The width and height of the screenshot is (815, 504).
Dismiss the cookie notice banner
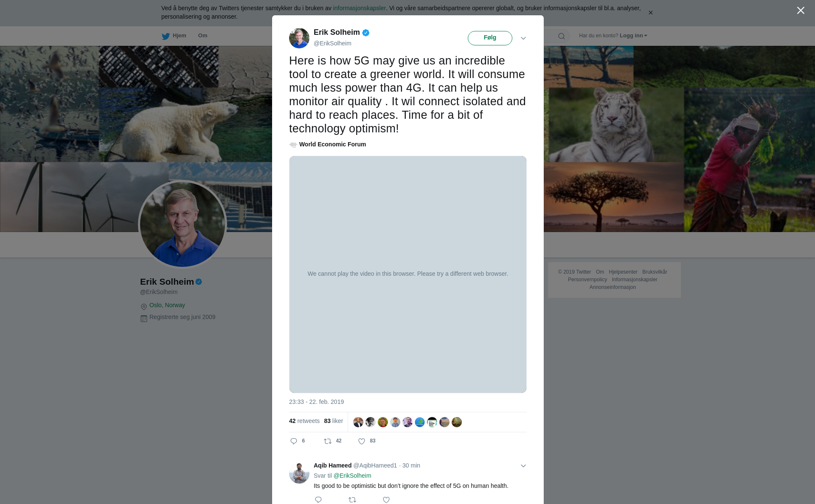pos(650,13)
